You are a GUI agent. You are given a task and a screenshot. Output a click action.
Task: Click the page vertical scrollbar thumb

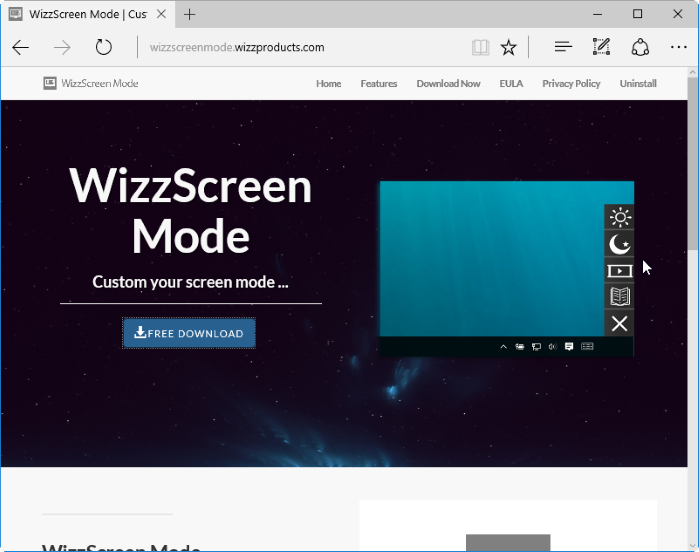pos(693,163)
